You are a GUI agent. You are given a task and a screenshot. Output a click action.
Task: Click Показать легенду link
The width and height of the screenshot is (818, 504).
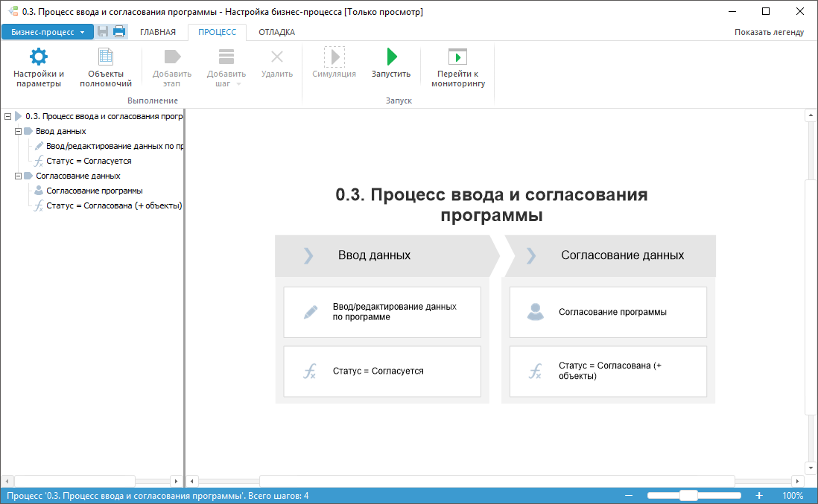tap(769, 32)
